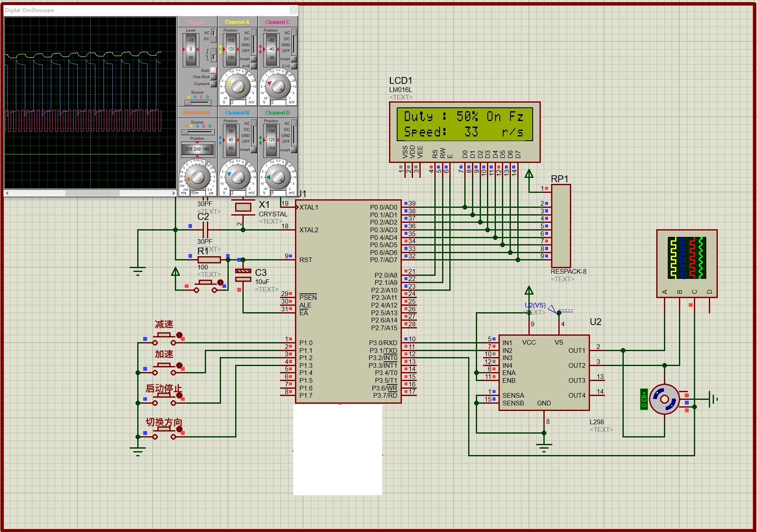Image resolution: width=758 pixels, height=532 pixels.
Task: Click the Channel B volts-per-division knob
Action: pyautogui.click(x=237, y=177)
